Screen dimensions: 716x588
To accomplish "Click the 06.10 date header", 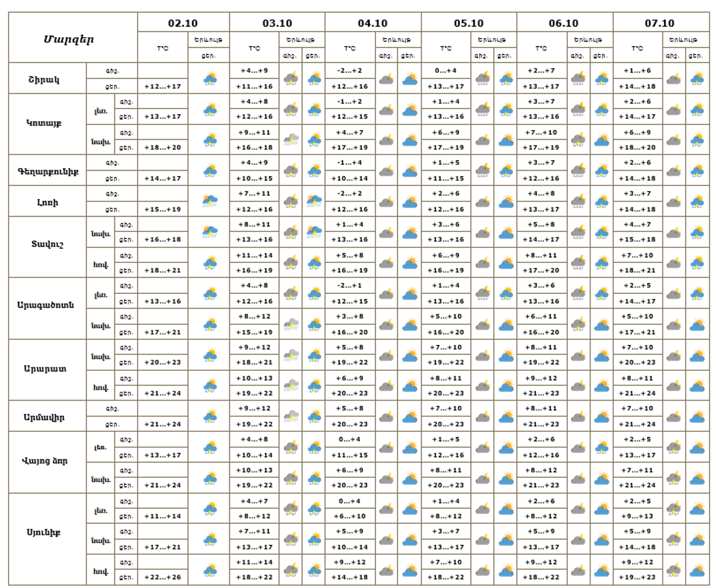I will (563, 23).
